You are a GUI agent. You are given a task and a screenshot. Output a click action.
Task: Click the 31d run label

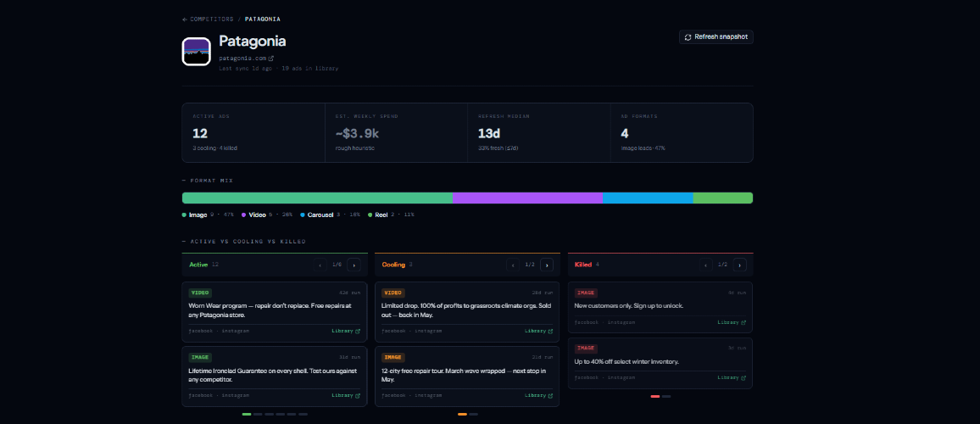tap(350, 357)
